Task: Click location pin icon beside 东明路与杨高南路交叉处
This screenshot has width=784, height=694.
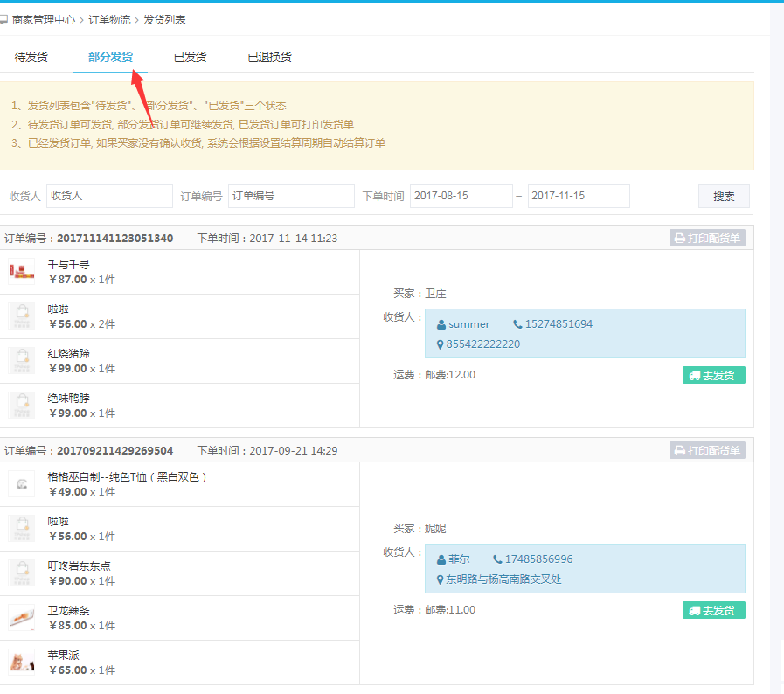Action: [x=441, y=579]
